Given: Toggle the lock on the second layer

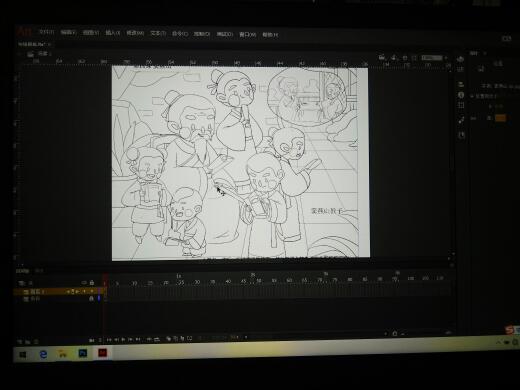Looking at the screenshot, I should (91, 299).
